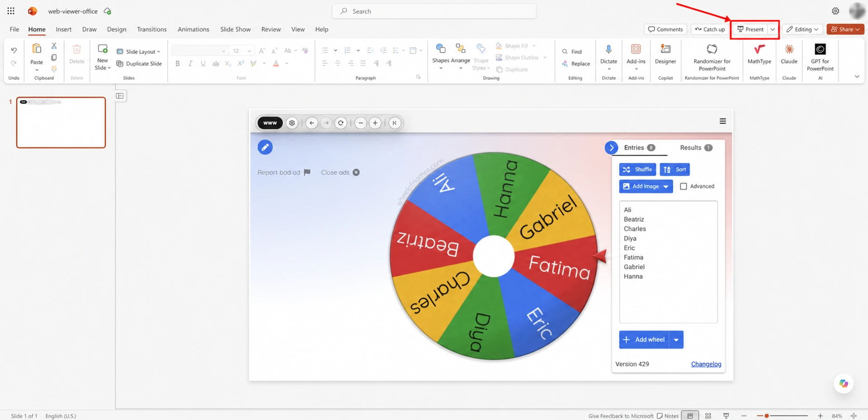Click the Catch up button

[x=710, y=29]
